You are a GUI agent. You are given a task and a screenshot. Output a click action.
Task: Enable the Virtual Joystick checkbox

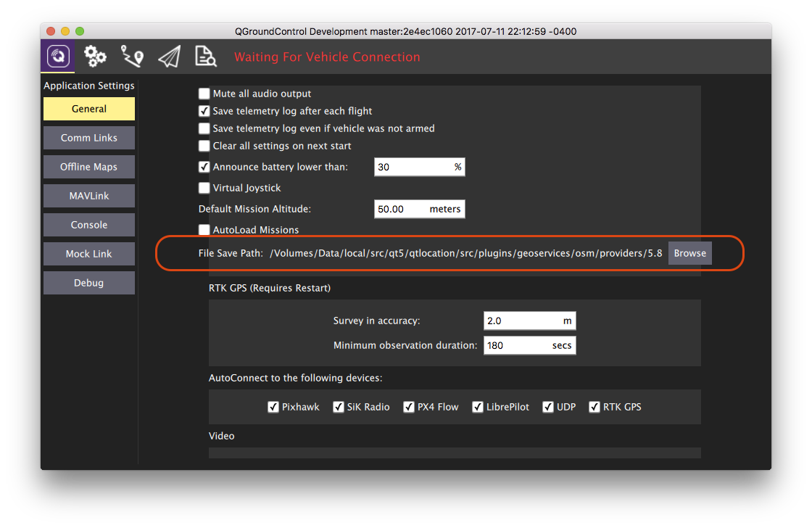(x=204, y=188)
